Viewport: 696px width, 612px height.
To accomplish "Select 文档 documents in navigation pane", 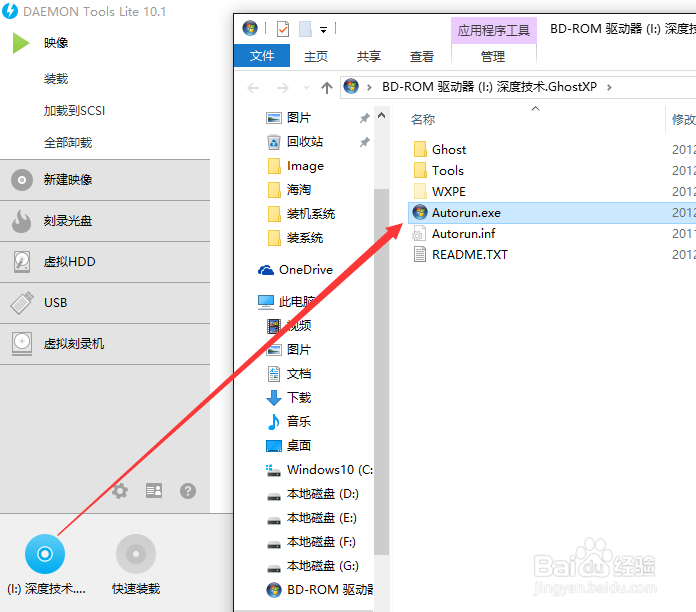I will point(289,374).
